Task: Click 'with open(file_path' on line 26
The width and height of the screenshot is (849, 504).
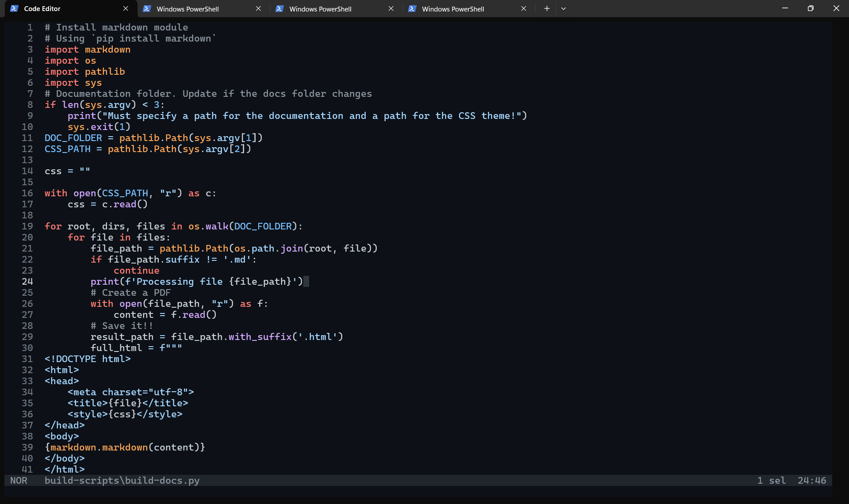Action: tap(145, 304)
